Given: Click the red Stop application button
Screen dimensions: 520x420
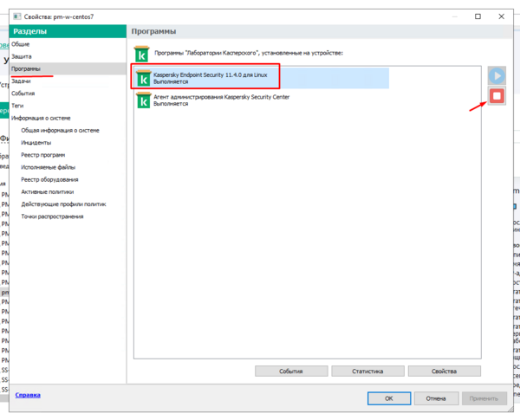Looking at the screenshot, I should click(497, 96).
